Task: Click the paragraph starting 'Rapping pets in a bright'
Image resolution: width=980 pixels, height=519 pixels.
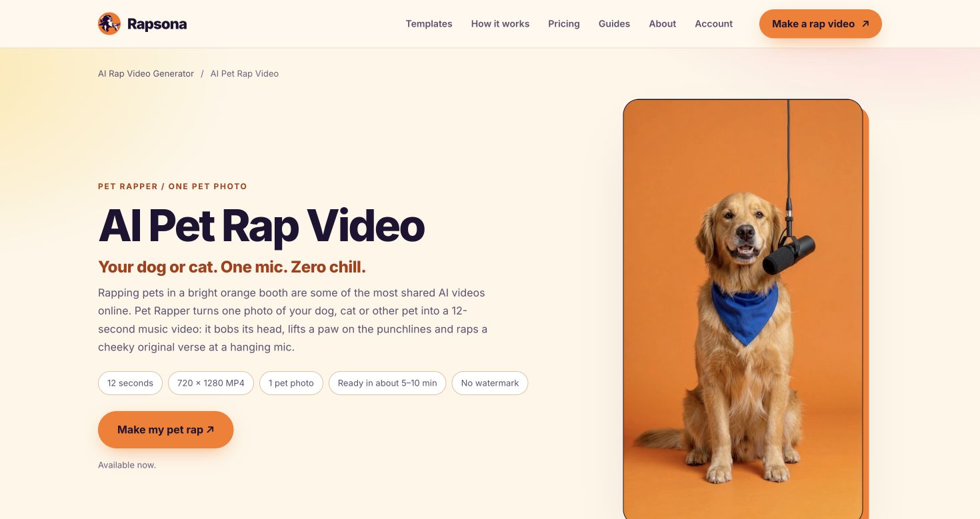Action: 293,320
